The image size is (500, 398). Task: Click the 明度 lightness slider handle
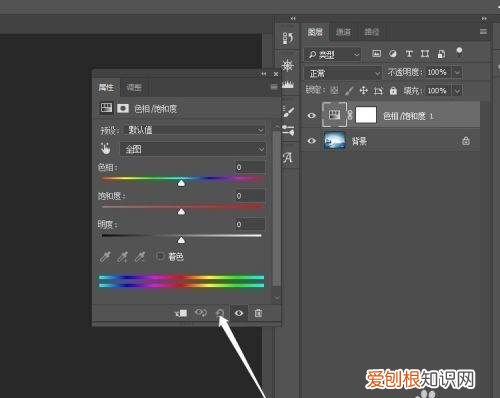click(x=181, y=240)
